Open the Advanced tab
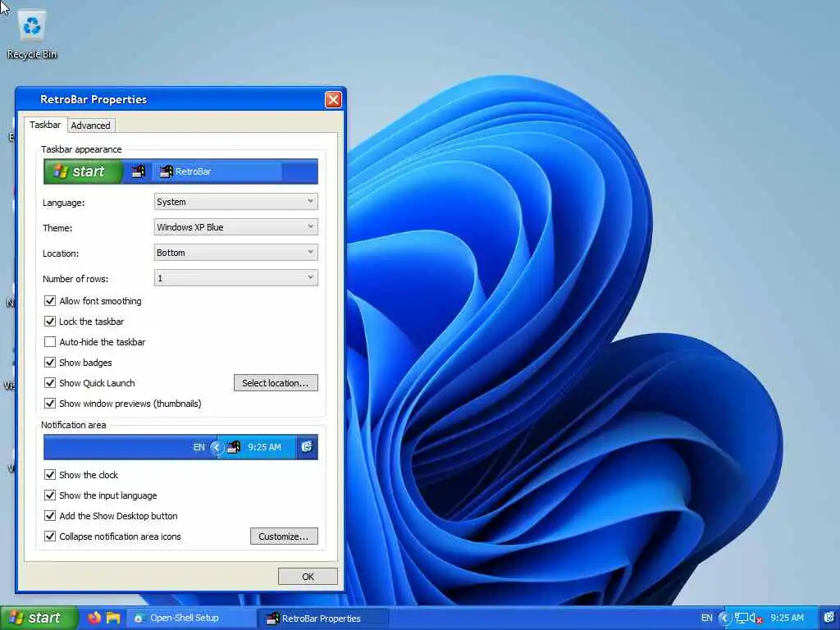The width and height of the screenshot is (840, 630). (90, 126)
